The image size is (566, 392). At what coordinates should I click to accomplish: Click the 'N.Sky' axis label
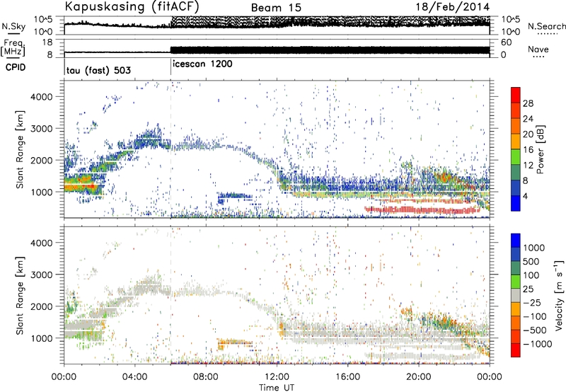pyautogui.click(x=13, y=26)
